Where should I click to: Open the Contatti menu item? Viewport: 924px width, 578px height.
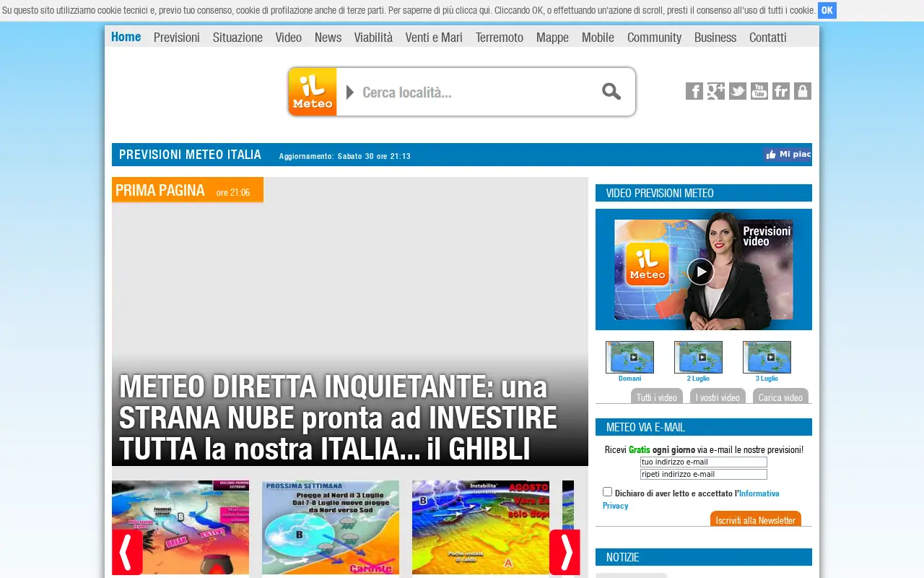[768, 38]
